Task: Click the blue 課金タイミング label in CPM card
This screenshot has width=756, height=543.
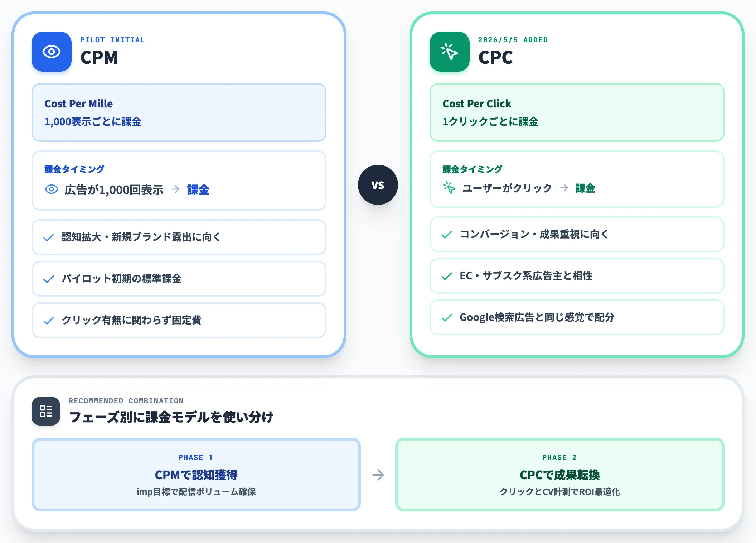Action: point(74,169)
